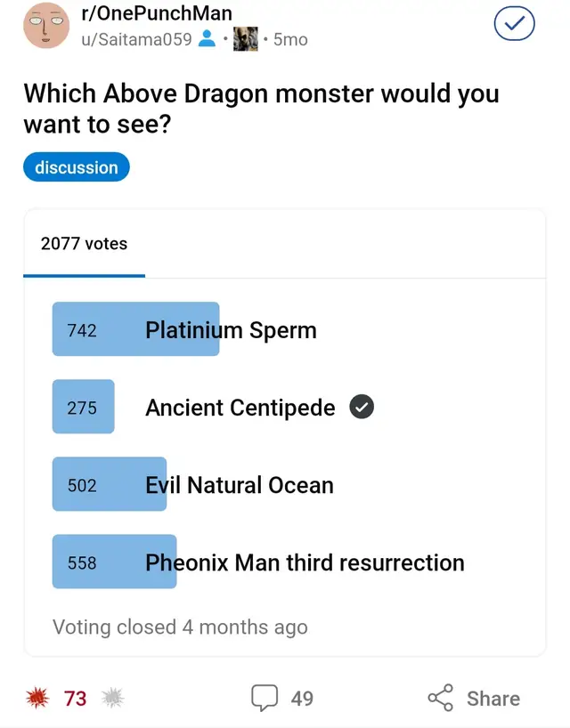
Task: Click the blue person icon beside username
Action: coord(207,39)
